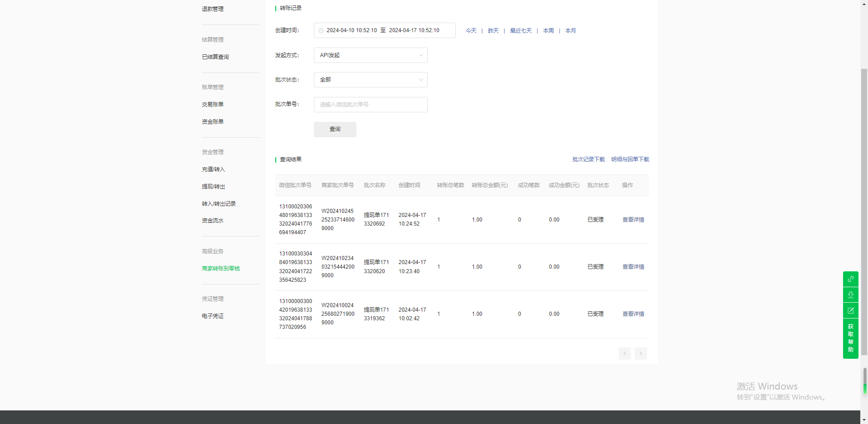Click creation time 2024-04-17 10:23:40
The width and height of the screenshot is (868, 424).
pos(412,267)
